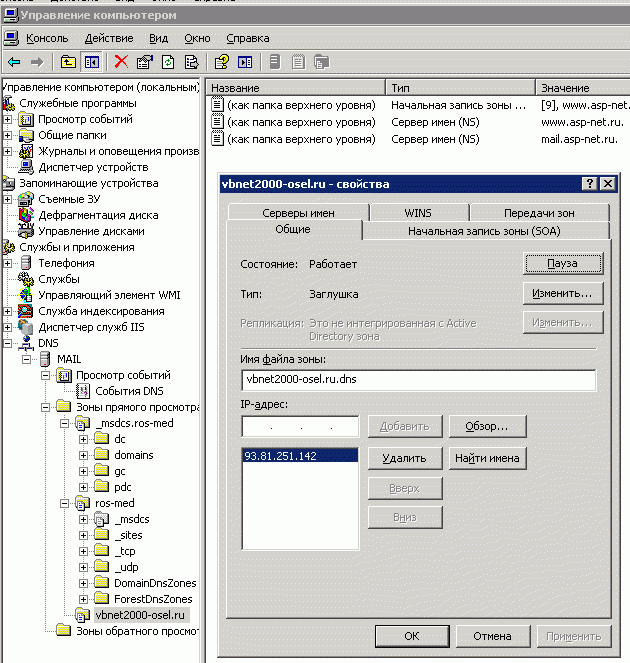This screenshot has height=663, width=630.
Task: Expand the ForestDnsZones folder
Action: coord(83,599)
